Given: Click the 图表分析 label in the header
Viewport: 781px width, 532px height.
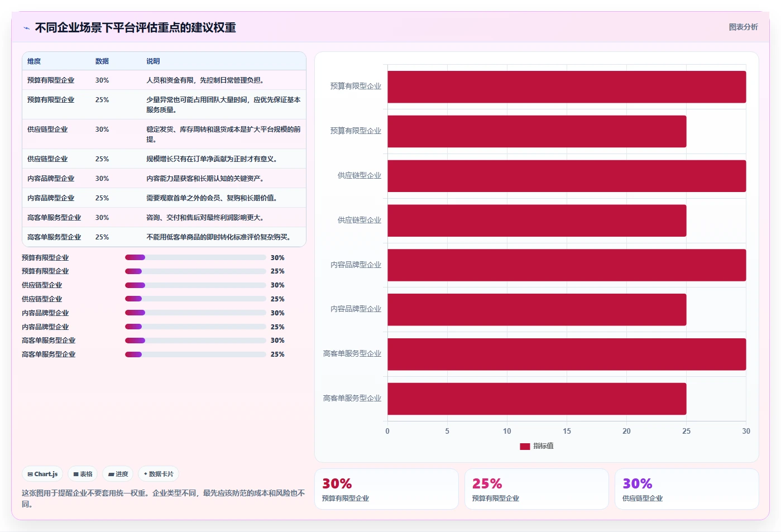Looking at the screenshot, I should [743, 27].
